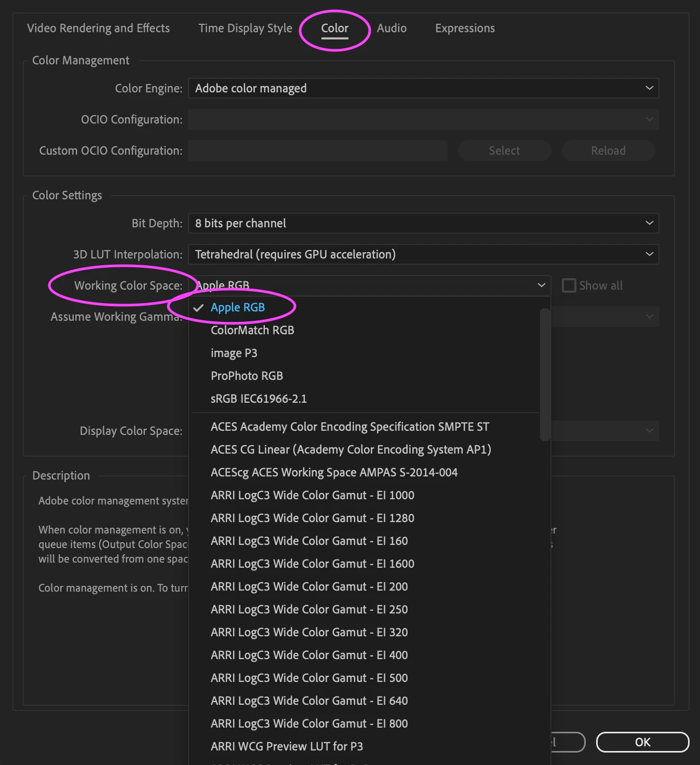Select ACEScg ACES Working Space AMPAS
The image size is (700, 765).
pyautogui.click(x=364, y=472)
